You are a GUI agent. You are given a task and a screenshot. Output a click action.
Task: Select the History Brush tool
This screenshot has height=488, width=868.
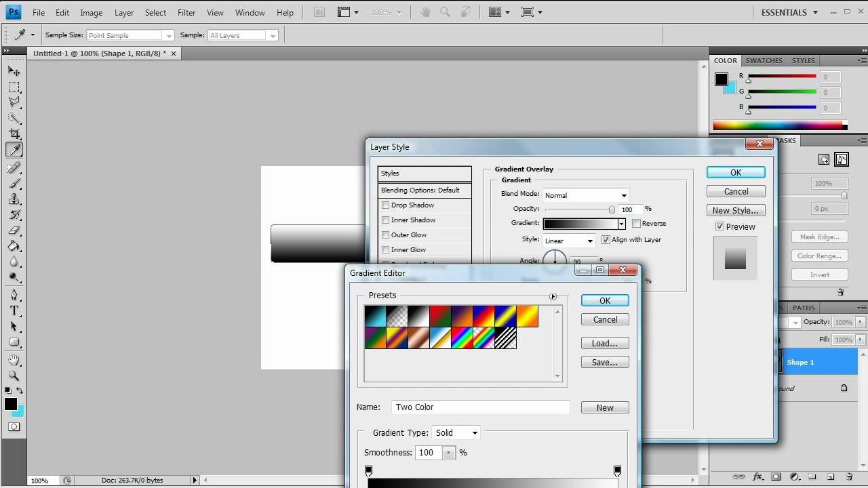[14, 215]
